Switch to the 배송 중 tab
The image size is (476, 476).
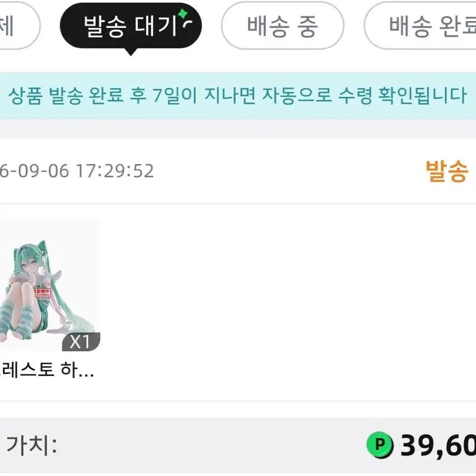282,26
